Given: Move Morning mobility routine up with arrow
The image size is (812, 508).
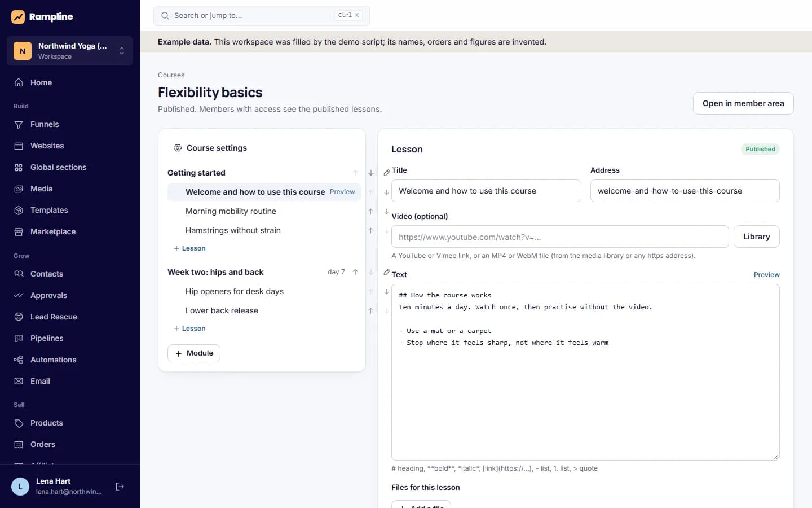Looking at the screenshot, I should coord(370,211).
